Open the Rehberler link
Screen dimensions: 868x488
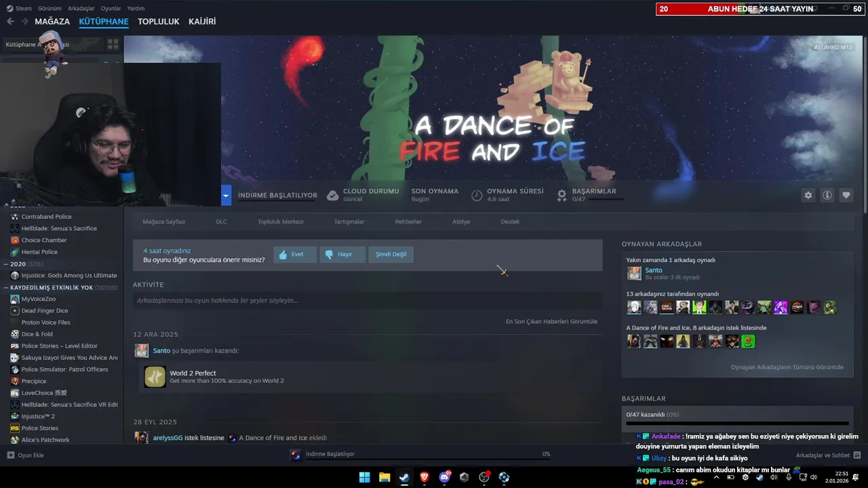pyautogui.click(x=408, y=222)
